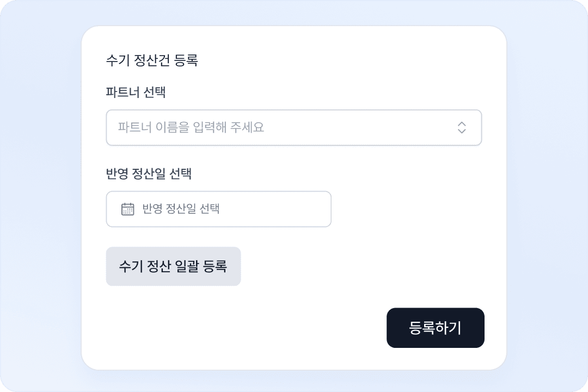
Task: Focus the 파트너 이름을 입력해 주세요 field
Action: [293, 127]
